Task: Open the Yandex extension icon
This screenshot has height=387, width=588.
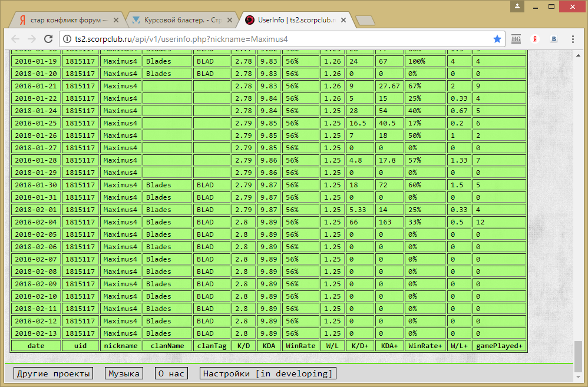Action: tap(535, 39)
